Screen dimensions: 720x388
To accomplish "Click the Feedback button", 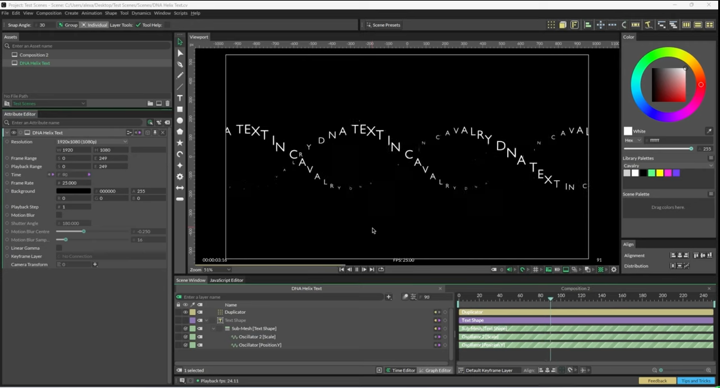I will point(657,381).
